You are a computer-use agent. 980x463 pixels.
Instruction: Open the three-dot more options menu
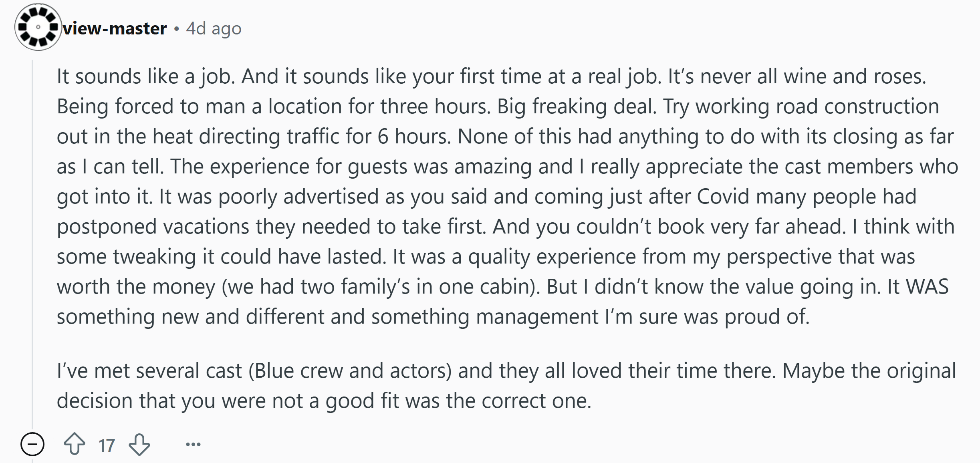click(193, 444)
